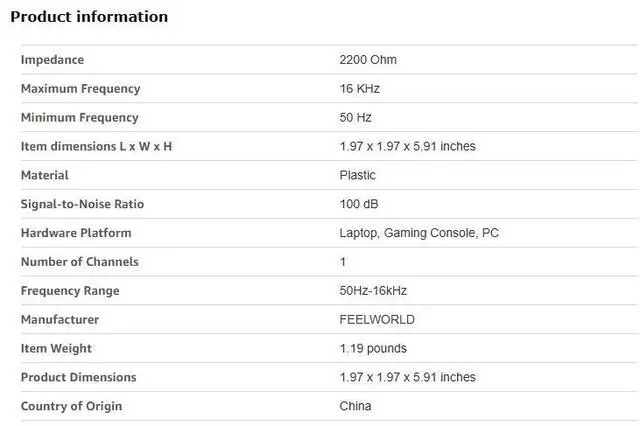Click the 2200 Ohm value
Image resolution: width=640 pixels, height=426 pixels.
click(x=368, y=60)
